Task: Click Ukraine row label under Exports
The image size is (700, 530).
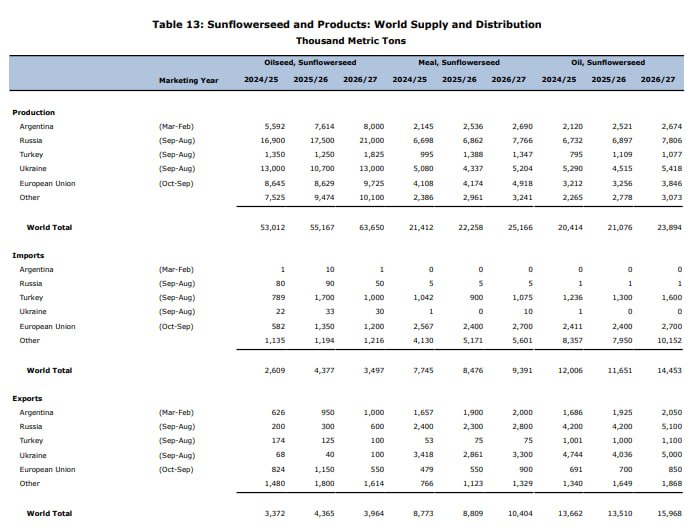Action: tap(33, 455)
